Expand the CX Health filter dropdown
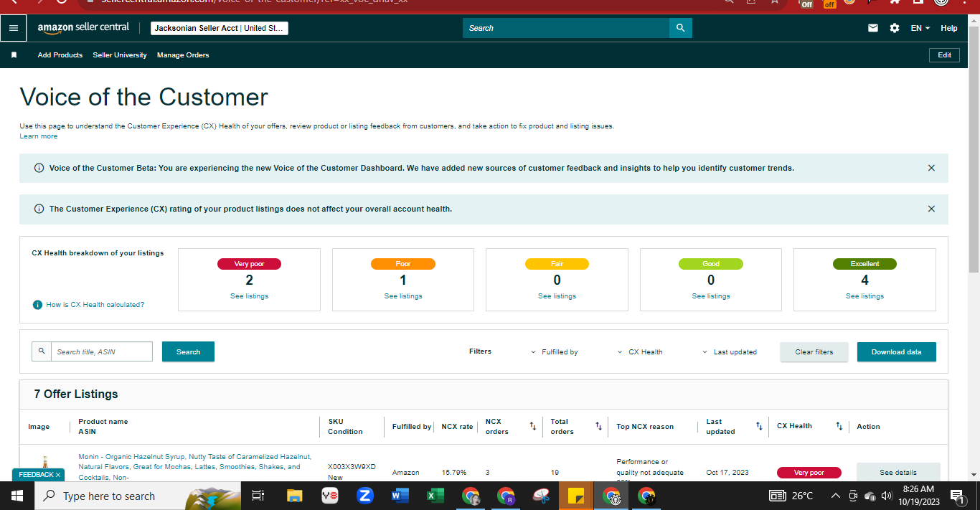The height and width of the screenshot is (510, 980). click(640, 352)
